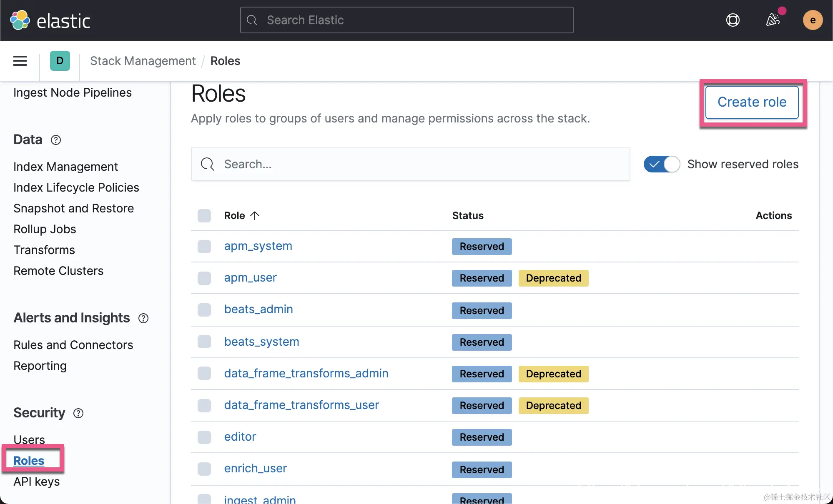Click help icon beside Alerts and Insights

pyautogui.click(x=143, y=318)
